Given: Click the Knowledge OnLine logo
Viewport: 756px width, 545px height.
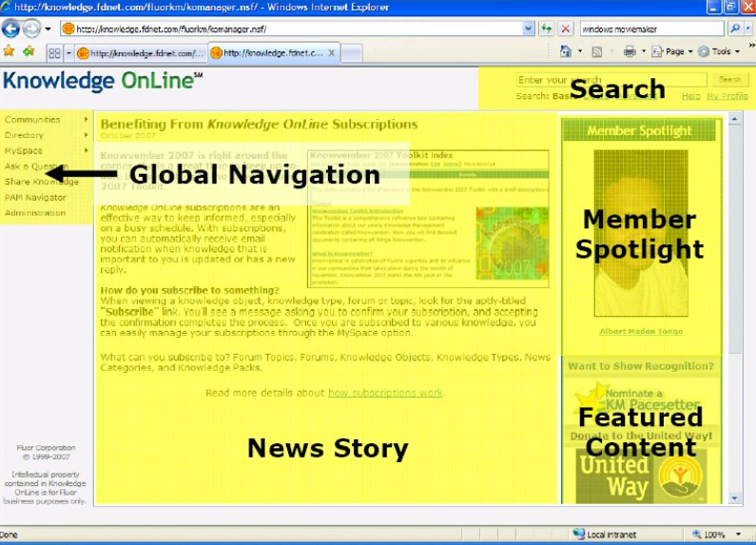Looking at the screenshot, I should click(x=103, y=81).
